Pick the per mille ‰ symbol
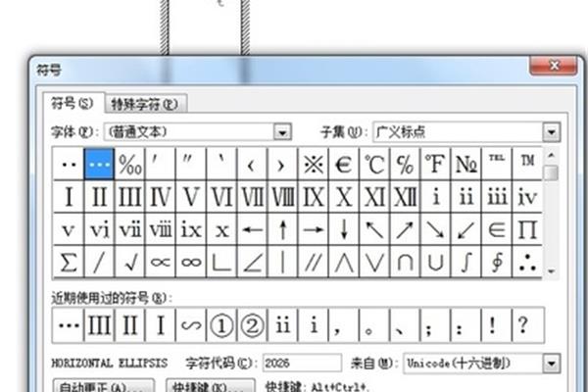 [129, 164]
